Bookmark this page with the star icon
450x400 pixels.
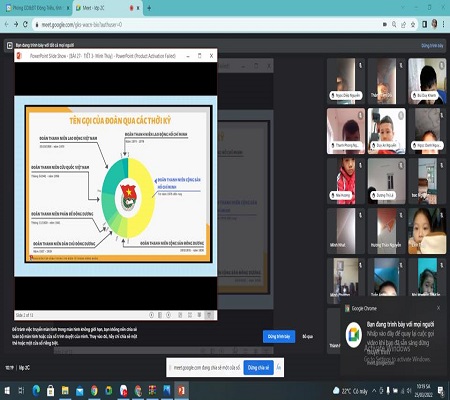coord(413,24)
